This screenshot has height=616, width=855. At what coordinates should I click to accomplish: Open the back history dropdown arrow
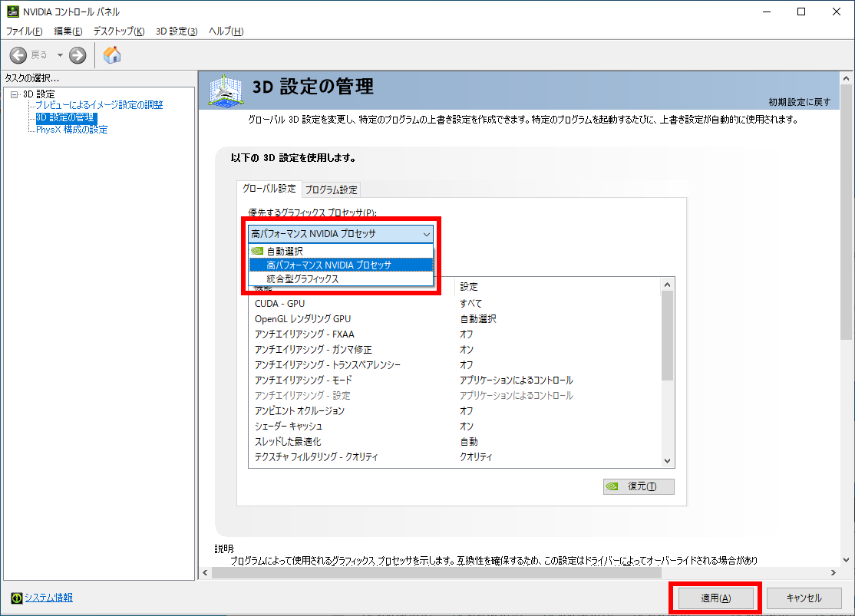point(60,55)
